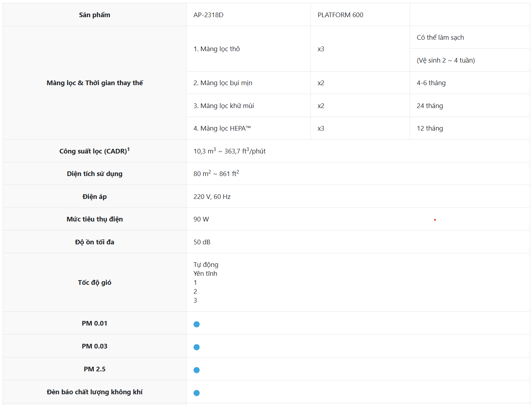Click the air quality indicator light blue dot
Viewport: 532px width, 405px height.
(x=196, y=393)
